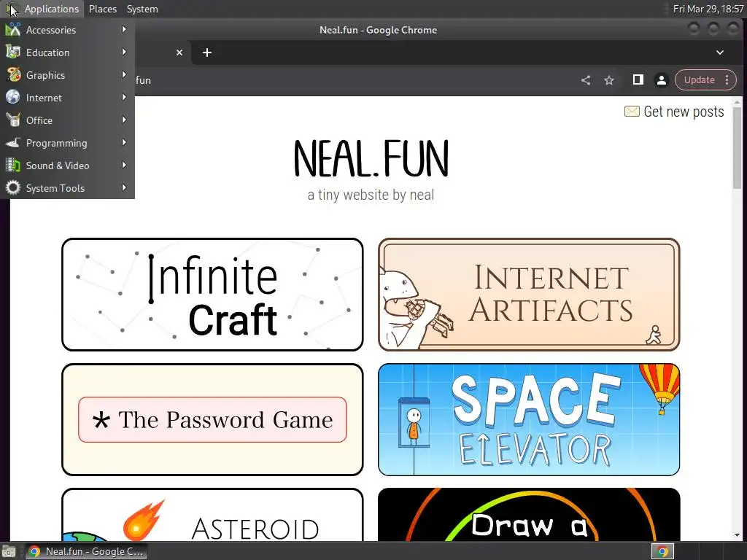Click the date and time clock
Viewport: 747px width, 560px height.
point(708,9)
